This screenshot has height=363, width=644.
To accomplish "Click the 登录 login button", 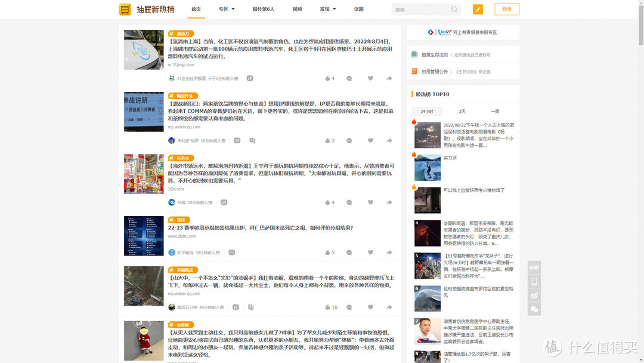I will pos(507,9).
